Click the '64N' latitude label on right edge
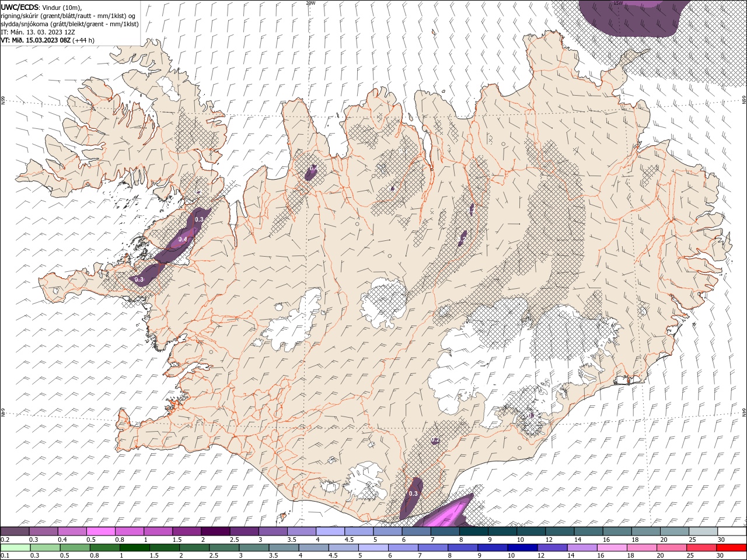Viewport: 747px width, 560px height. coord(744,412)
